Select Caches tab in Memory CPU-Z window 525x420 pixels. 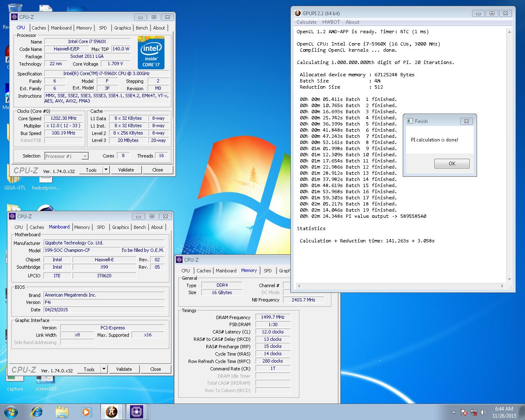(x=204, y=271)
